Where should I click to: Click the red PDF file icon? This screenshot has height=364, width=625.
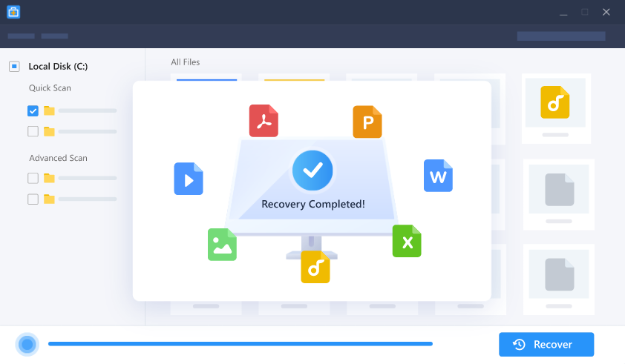point(263,121)
